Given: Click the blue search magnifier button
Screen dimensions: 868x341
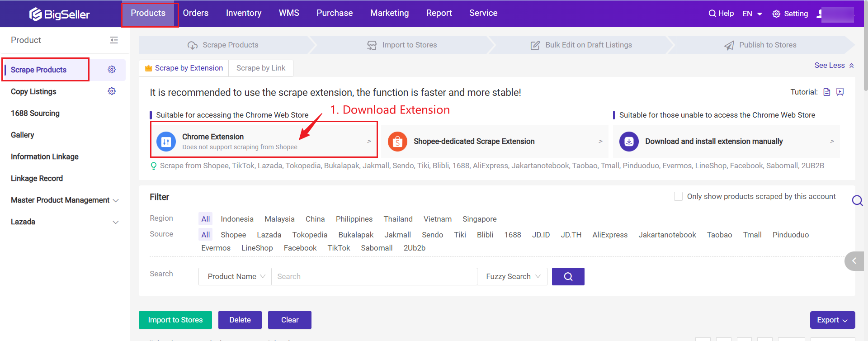Looking at the screenshot, I should (x=568, y=277).
